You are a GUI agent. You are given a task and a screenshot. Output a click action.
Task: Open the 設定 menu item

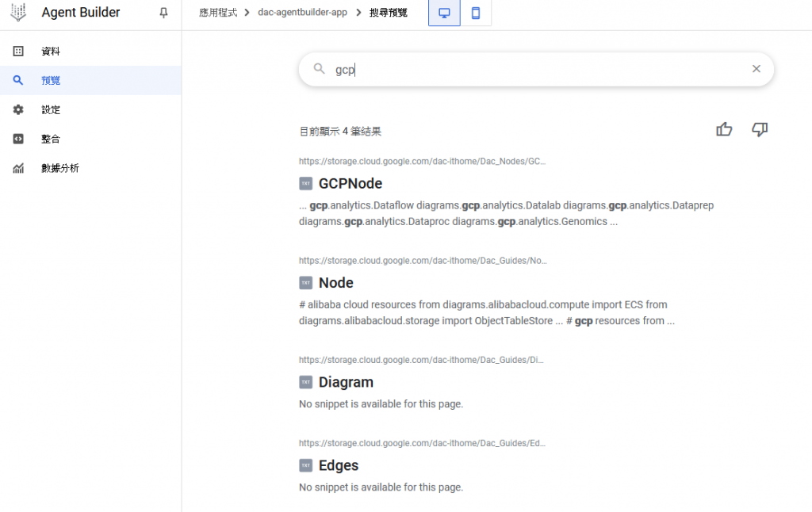(x=90, y=109)
